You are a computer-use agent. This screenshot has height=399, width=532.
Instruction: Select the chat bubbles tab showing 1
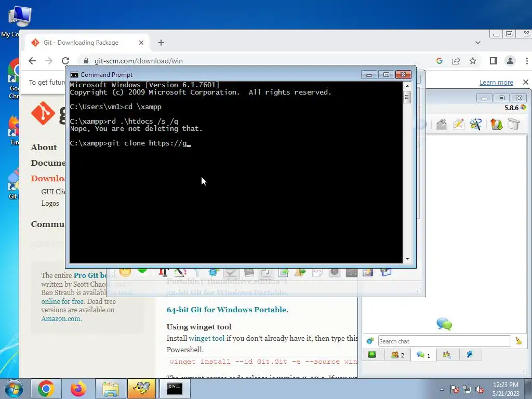pyautogui.click(x=423, y=355)
